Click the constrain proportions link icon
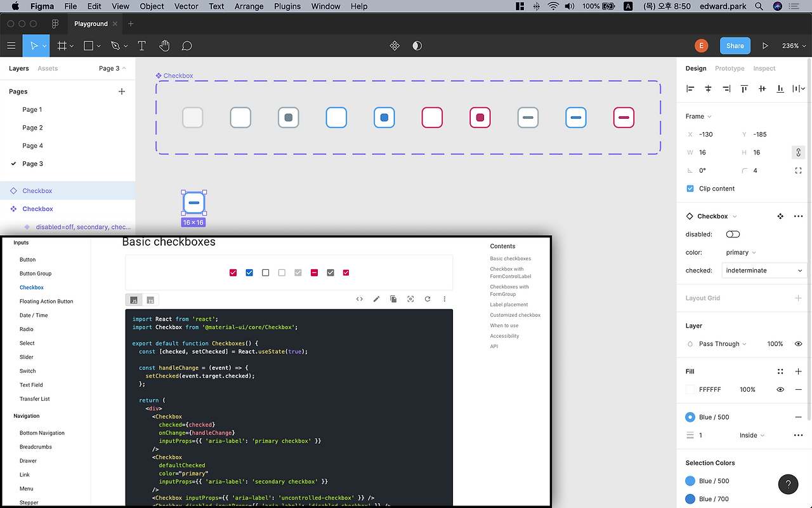The image size is (812, 508). click(798, 152)
